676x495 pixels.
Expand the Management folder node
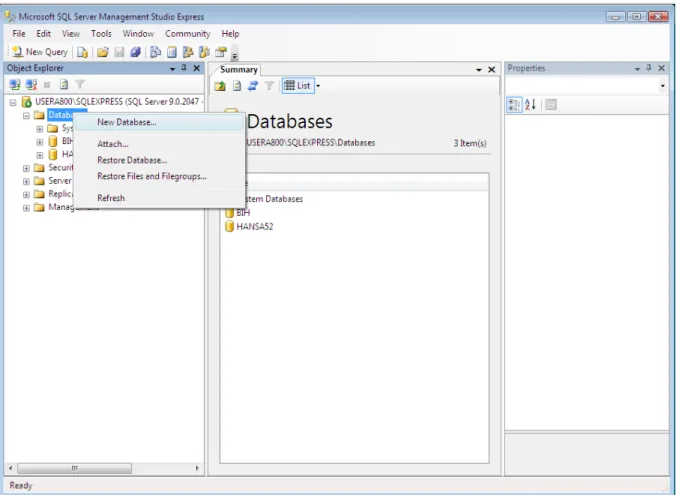26,208
